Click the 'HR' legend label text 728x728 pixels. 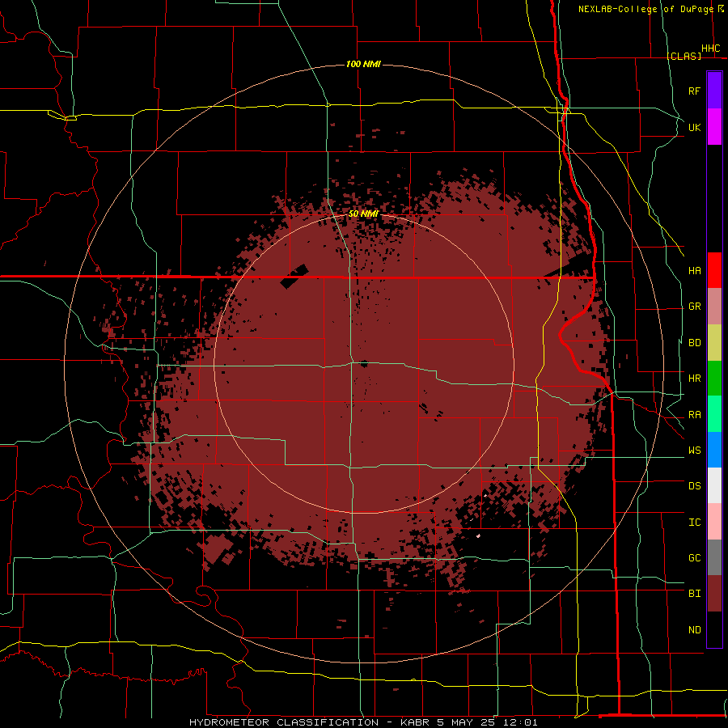pos(694,379)
